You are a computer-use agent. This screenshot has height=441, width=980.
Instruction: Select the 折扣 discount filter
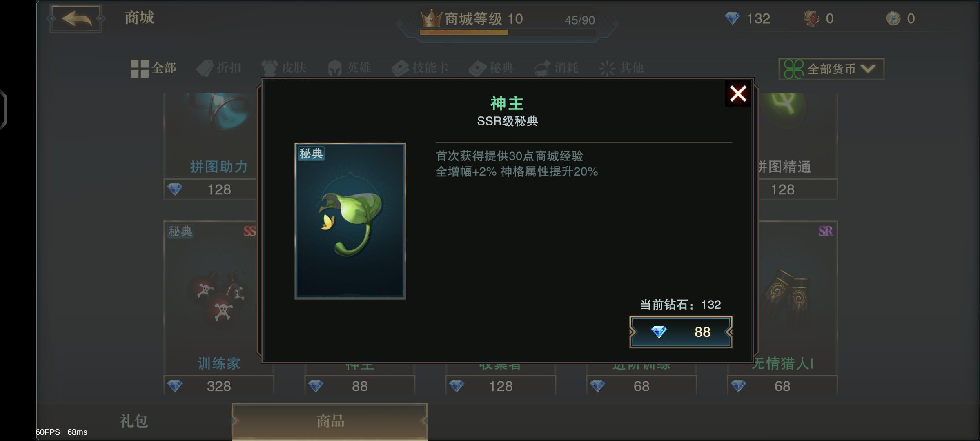pyautogui.click(x=219, y=68)
